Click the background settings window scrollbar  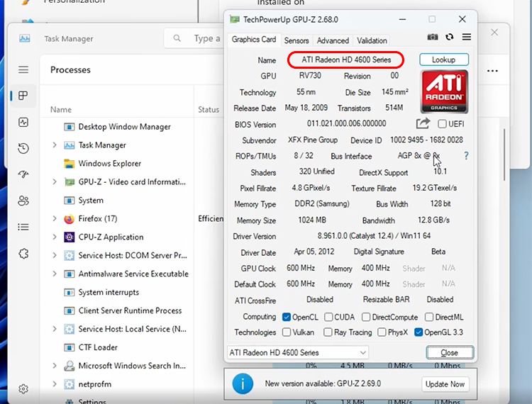[x=504, y=155]
